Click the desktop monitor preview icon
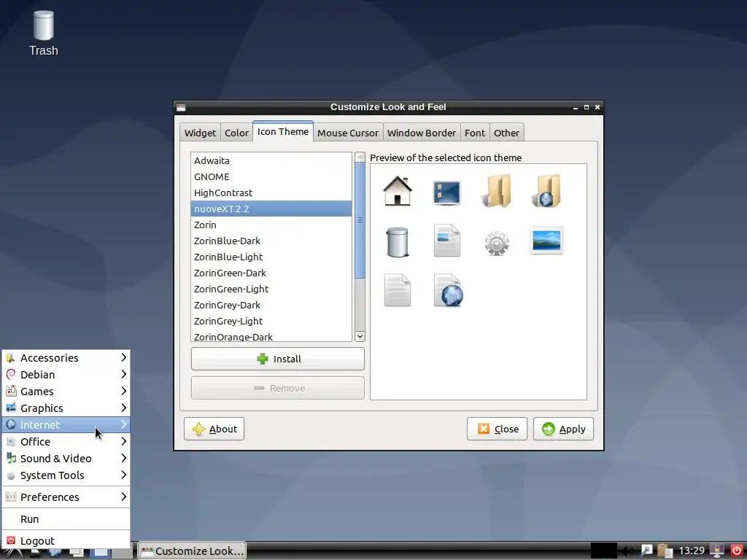 pyautogui.click(x=446, y=192)
